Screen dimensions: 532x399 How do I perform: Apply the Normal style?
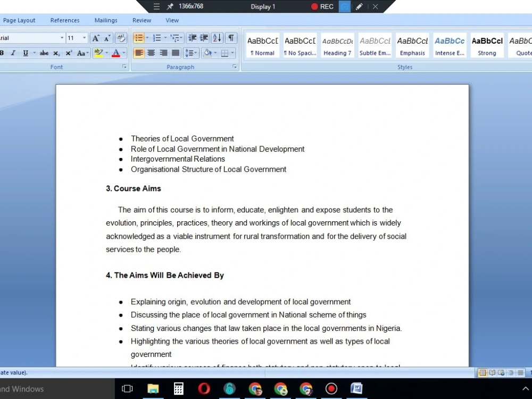[x=263, y=46]
